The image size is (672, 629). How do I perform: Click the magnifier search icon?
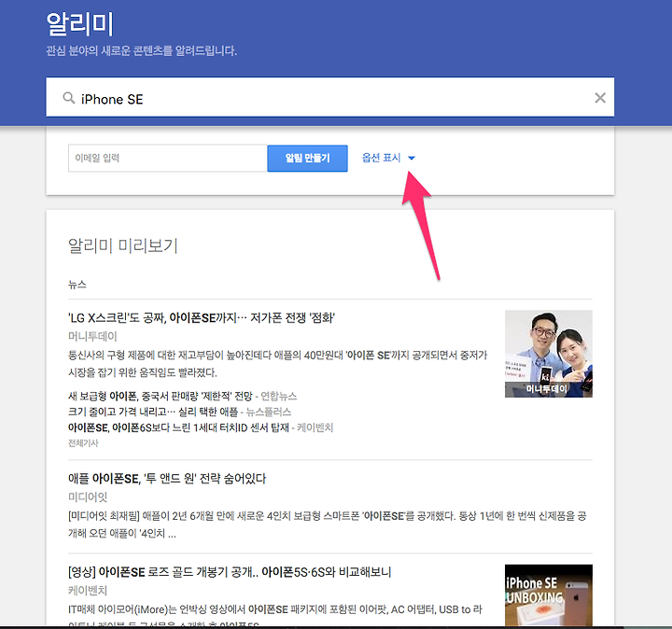pyautogui.click(x=68, y=98)
